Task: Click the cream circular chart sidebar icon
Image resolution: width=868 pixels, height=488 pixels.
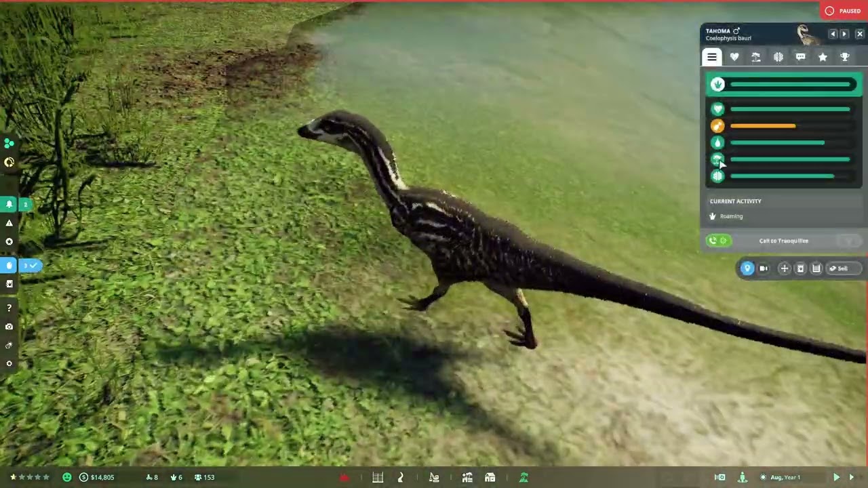Action: (9, 162)
